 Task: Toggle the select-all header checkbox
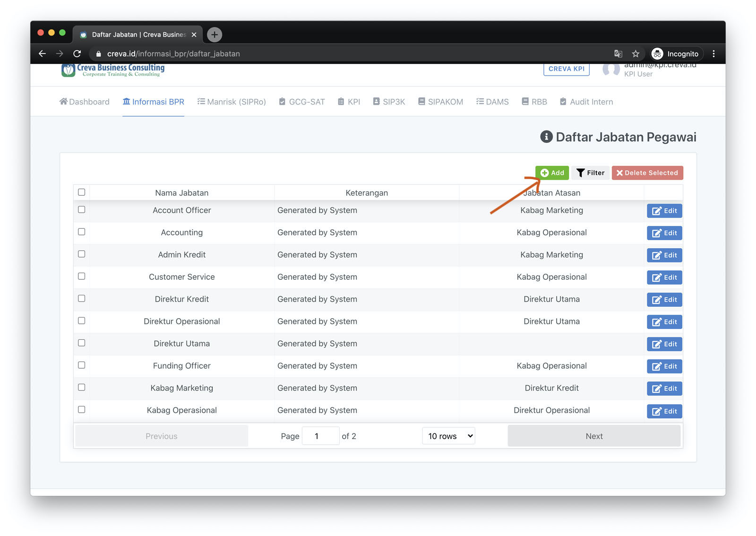pyautogui.click(x=82, y=192)
